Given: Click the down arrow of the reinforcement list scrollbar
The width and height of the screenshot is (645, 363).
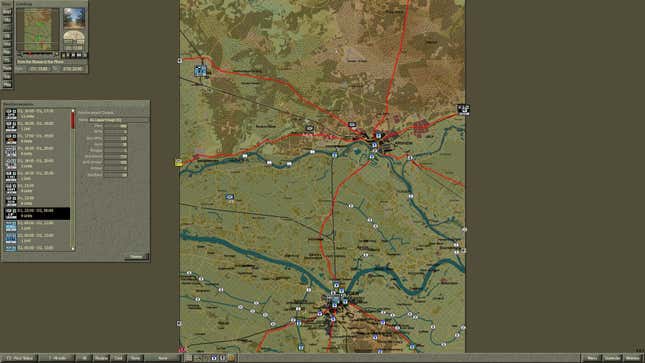Looking at the screenshot, I should (x=73, y=249).
